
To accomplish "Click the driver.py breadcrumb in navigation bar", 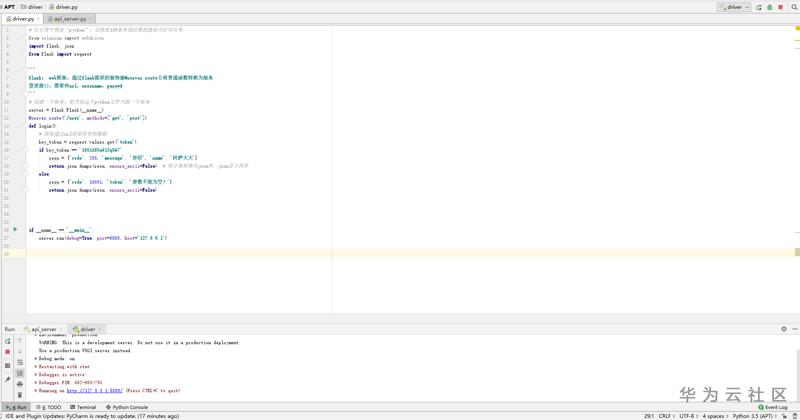I will point(64,7).
